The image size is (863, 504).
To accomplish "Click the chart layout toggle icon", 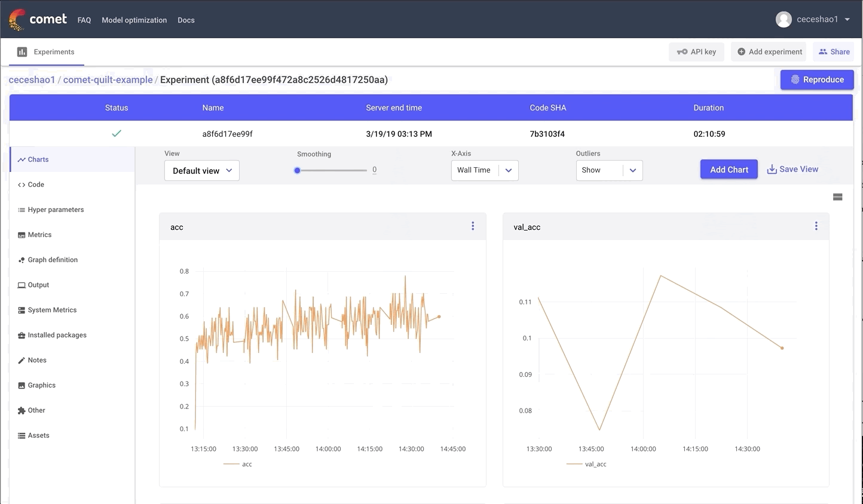I will tap(837, 197).
